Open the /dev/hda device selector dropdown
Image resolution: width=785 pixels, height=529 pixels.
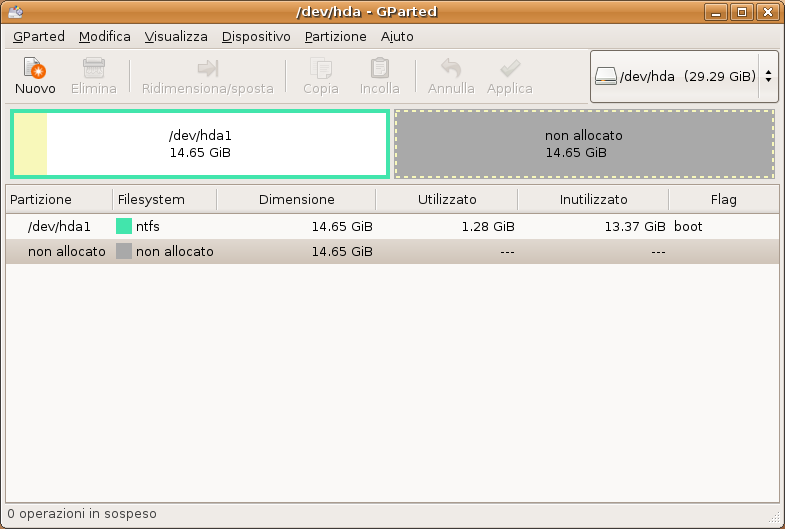(684, 76)
